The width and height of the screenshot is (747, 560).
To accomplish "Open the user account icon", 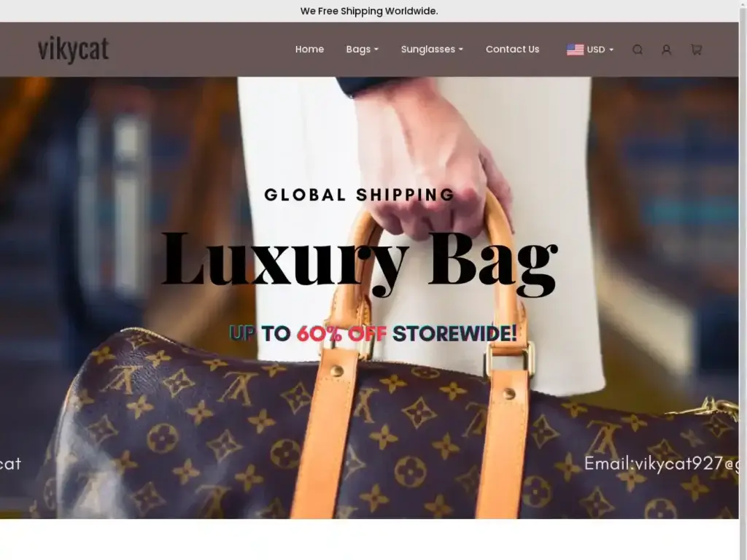I will click(667, 50).
